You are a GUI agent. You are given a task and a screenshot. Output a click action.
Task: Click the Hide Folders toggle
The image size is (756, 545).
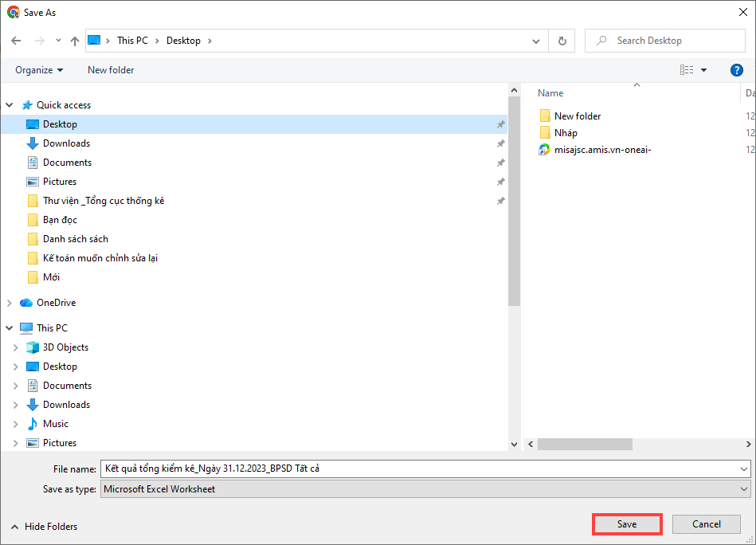click(x=45, y=526)
